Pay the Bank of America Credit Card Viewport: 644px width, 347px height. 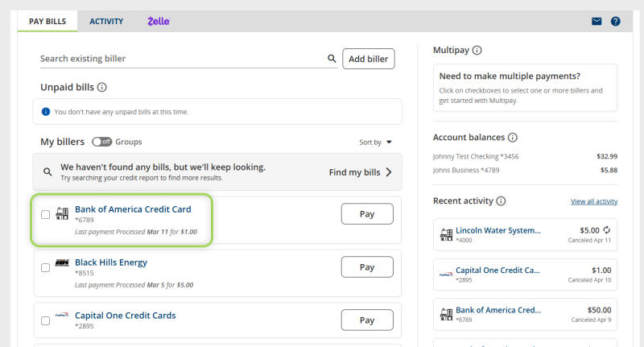(x=367, y=214)
